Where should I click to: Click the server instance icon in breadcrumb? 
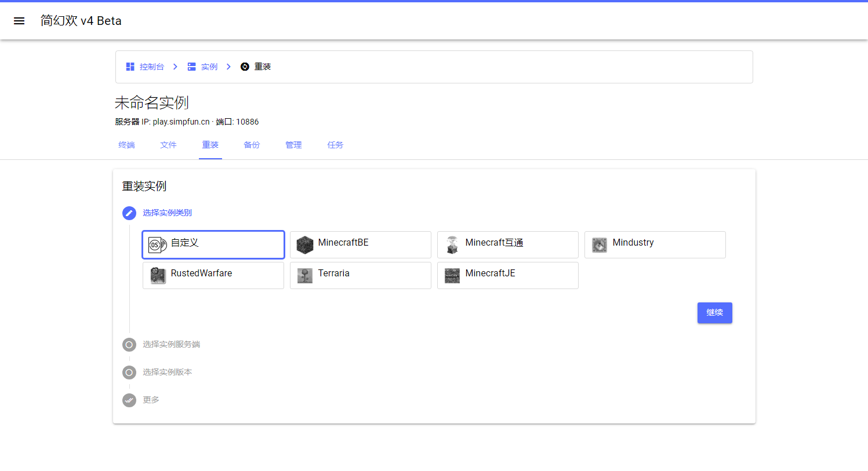point(191,67)
